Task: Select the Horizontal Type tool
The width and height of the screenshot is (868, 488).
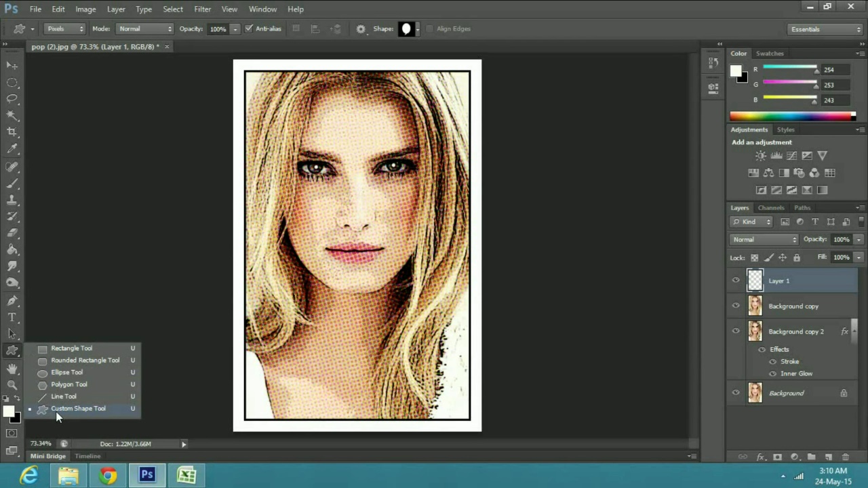Action: click(12, 317)
